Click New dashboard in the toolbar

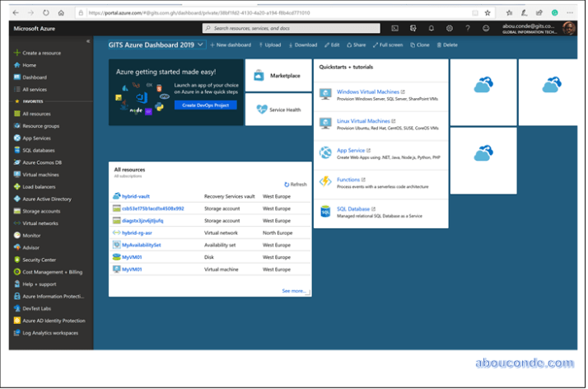(231, 45)
